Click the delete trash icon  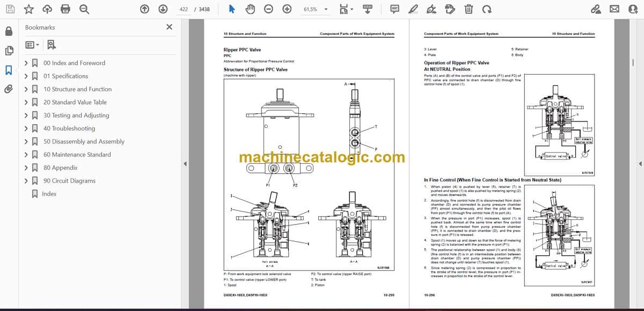click(469, 9)
